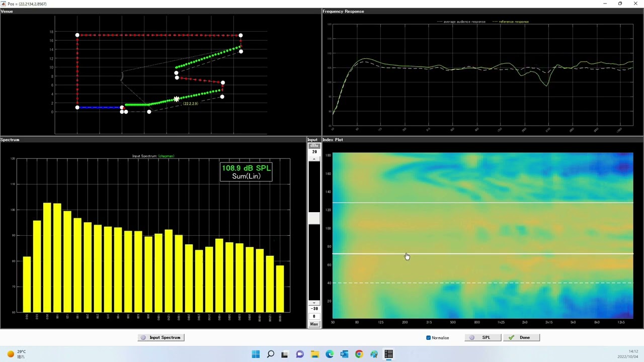
Task: Open taskbar Search
Action: [x=270, y=354]
